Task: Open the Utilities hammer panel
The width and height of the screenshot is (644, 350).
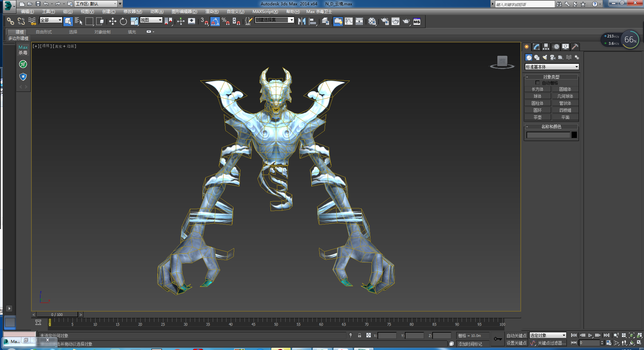Action: tap(575, 47)
